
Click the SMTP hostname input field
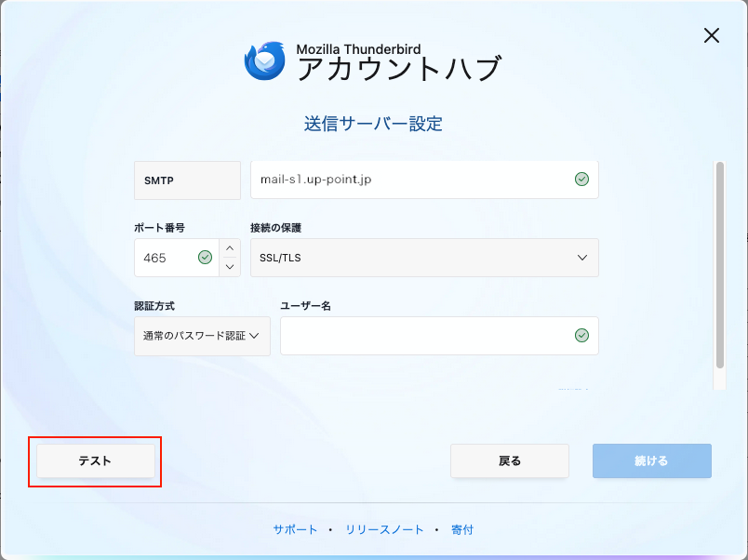click(x=424, y=180)
